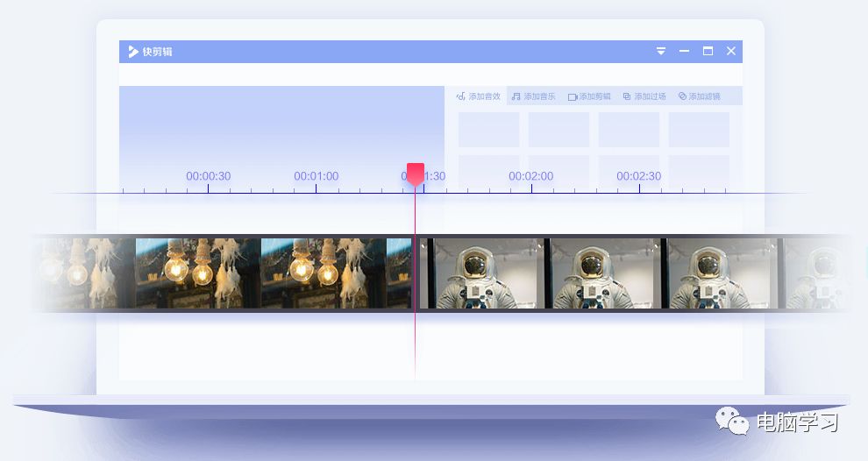Image resolution: width=868 pixels, height=461 pixels.
Task: Click the 快剪辑 app logo in title bar
Action: point(150,52)
